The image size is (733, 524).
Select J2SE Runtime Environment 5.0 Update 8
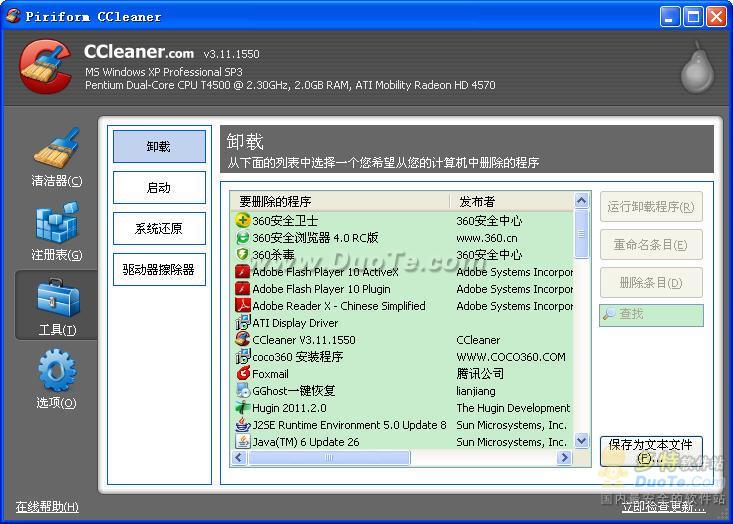(349, 425)
